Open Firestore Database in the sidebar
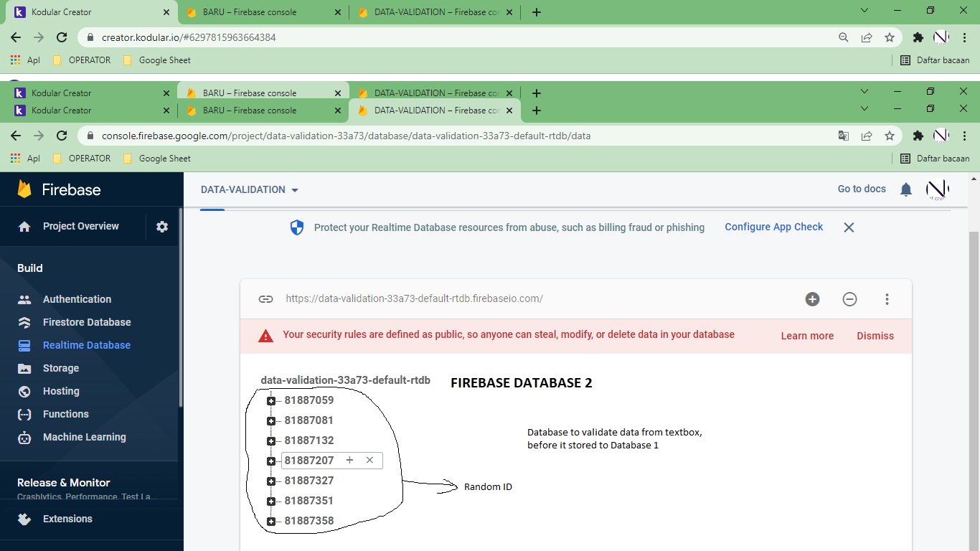 point(87,322)
